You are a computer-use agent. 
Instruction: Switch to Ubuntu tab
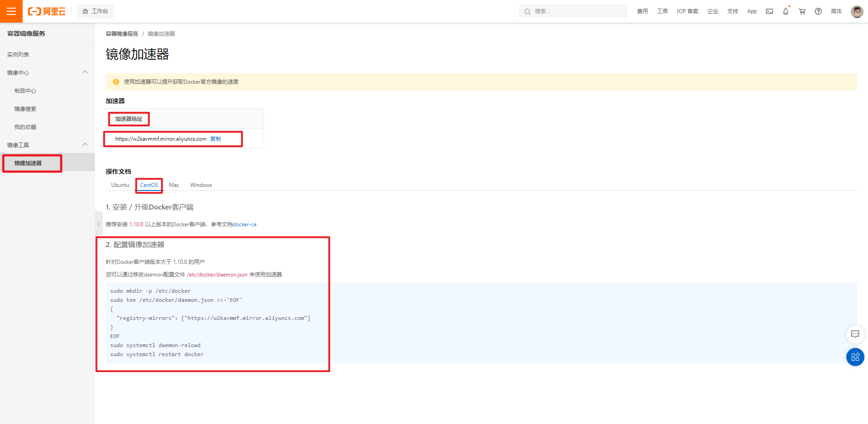120,185
